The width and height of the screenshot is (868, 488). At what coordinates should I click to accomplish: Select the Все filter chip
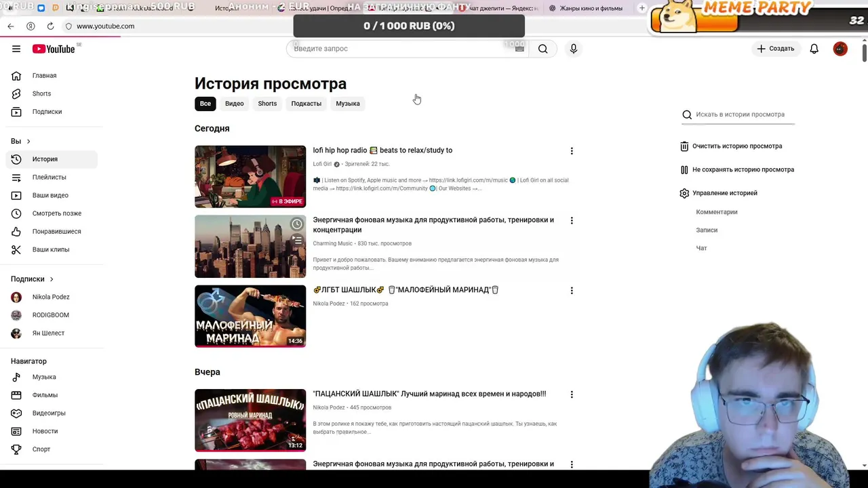205,104
